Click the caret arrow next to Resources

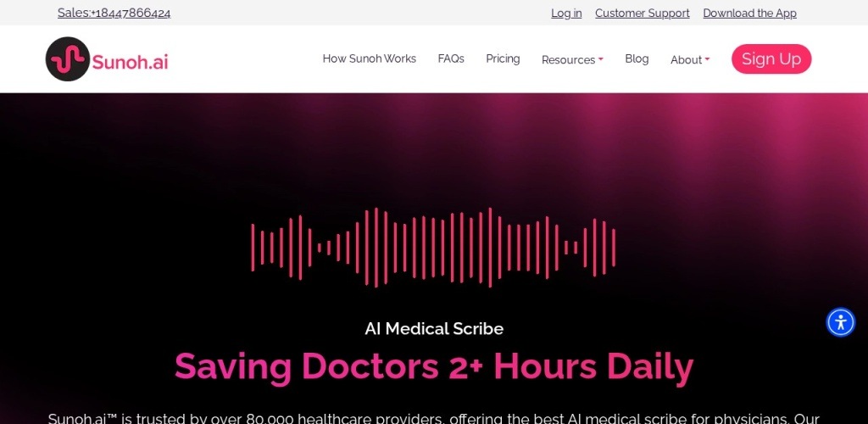(x=601, y=59)
